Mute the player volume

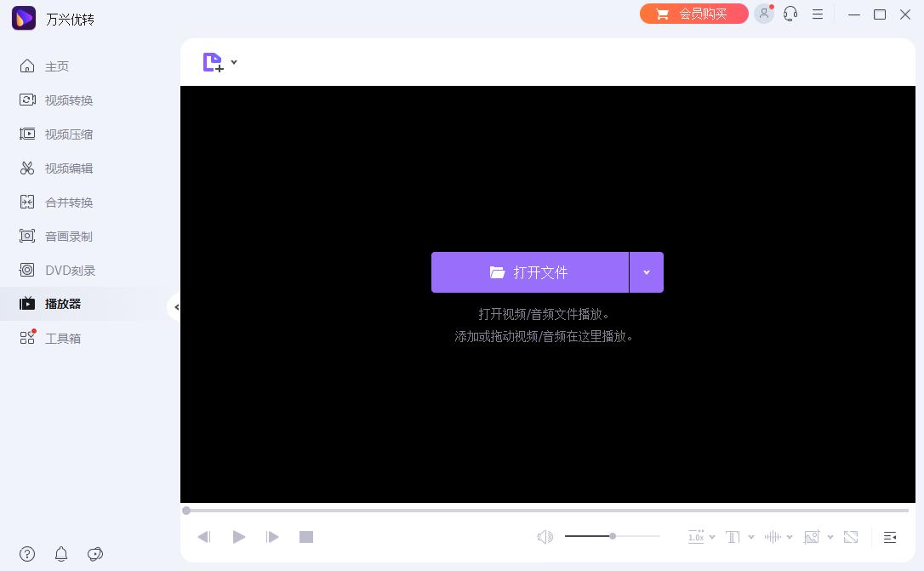click(545, 536)
